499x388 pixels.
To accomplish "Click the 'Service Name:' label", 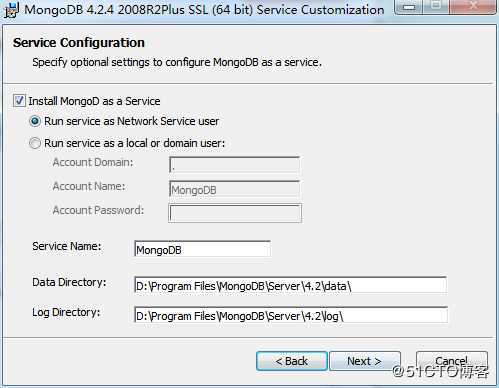I will [67, 246].
